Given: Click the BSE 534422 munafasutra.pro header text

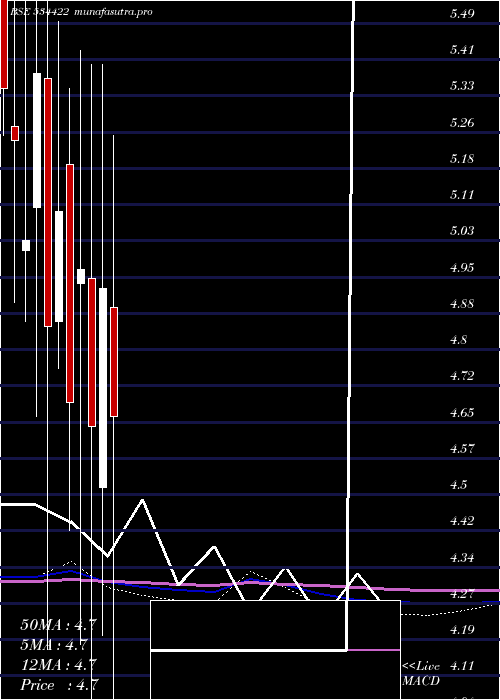Looking at the screenshot, I should [x=81, y=12].
